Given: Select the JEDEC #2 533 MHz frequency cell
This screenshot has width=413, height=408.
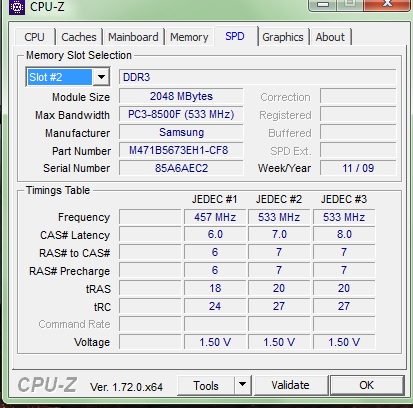Looking at the screenshot, I should tap(279, 217).
